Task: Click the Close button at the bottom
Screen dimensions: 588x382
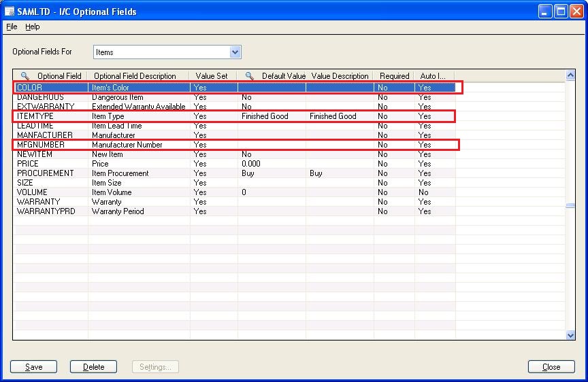Action: tap(551, 366)
